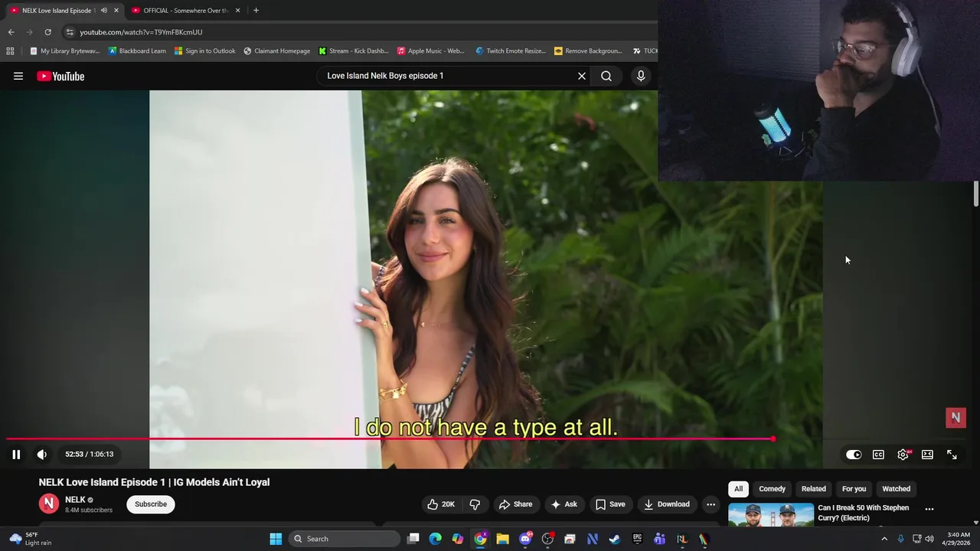Open 'Sign in to Outlook' bookmark
Image resolution: width=980 pixels, height=551 pixels.
[204, 51]
